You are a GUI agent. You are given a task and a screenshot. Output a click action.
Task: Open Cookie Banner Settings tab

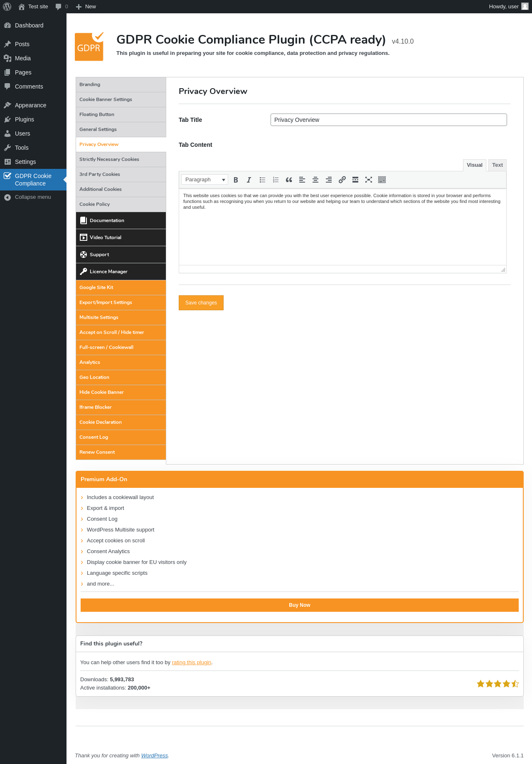[121, 99]
